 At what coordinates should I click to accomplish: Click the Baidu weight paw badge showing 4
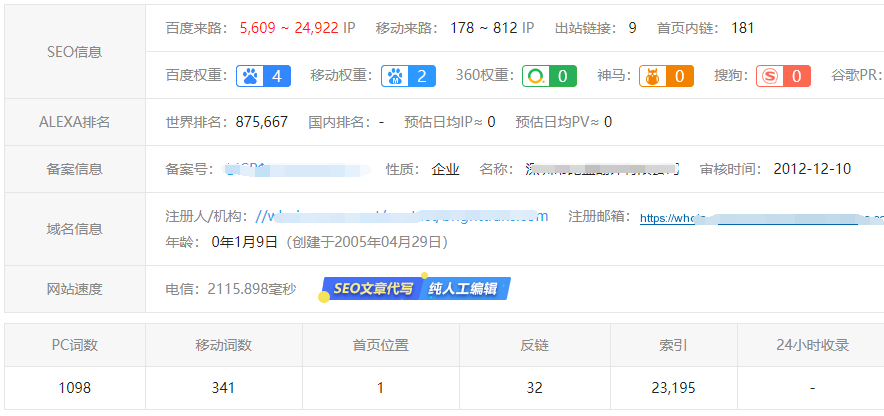[x=263, y=76]
